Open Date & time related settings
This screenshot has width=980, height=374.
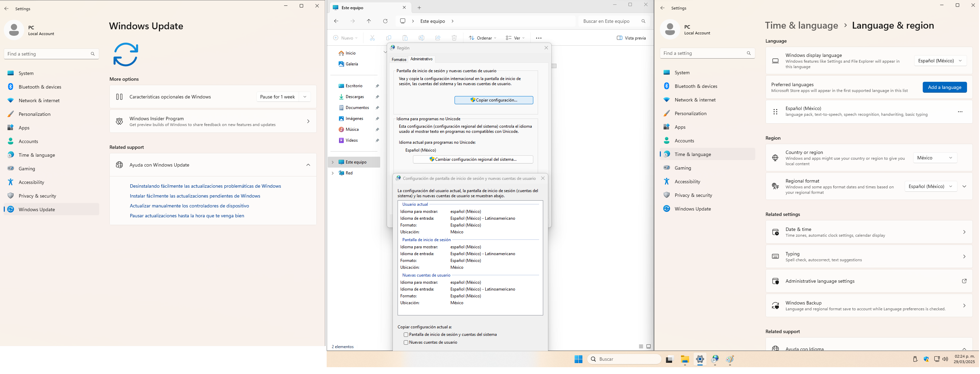(x=869, y=232)
